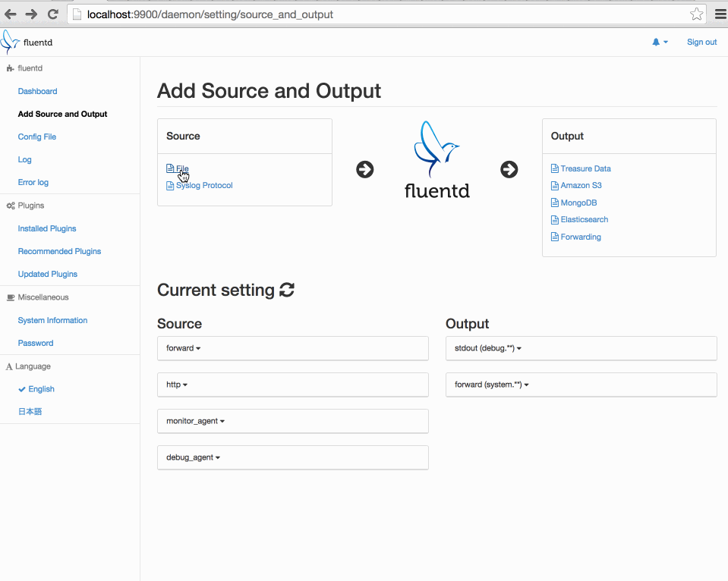
Task: Switch language to 日本語
Action: click(30, 412)
